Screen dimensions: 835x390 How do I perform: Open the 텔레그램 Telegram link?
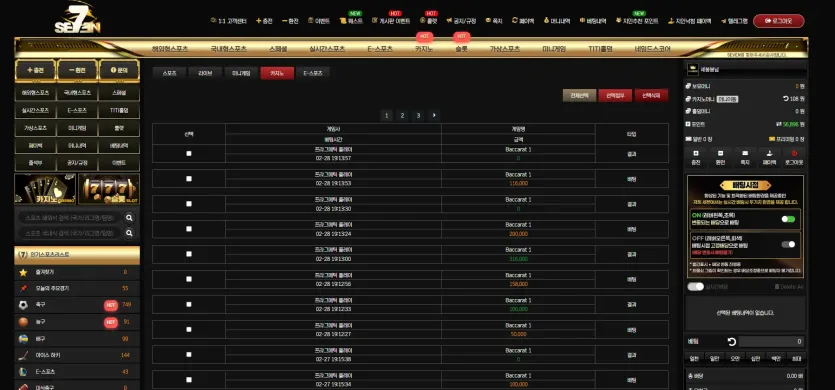click(734, 21)
